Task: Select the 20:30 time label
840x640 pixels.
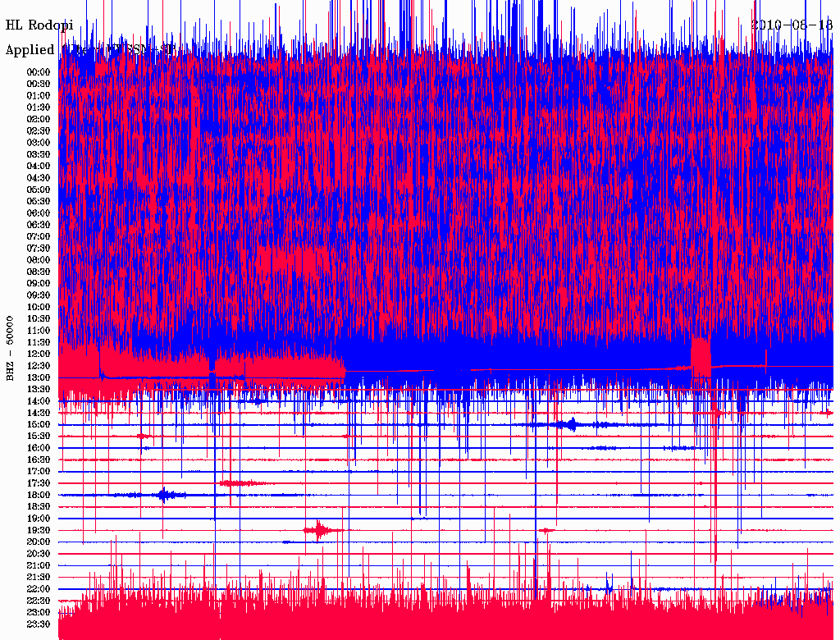Action: coord(38,554)
